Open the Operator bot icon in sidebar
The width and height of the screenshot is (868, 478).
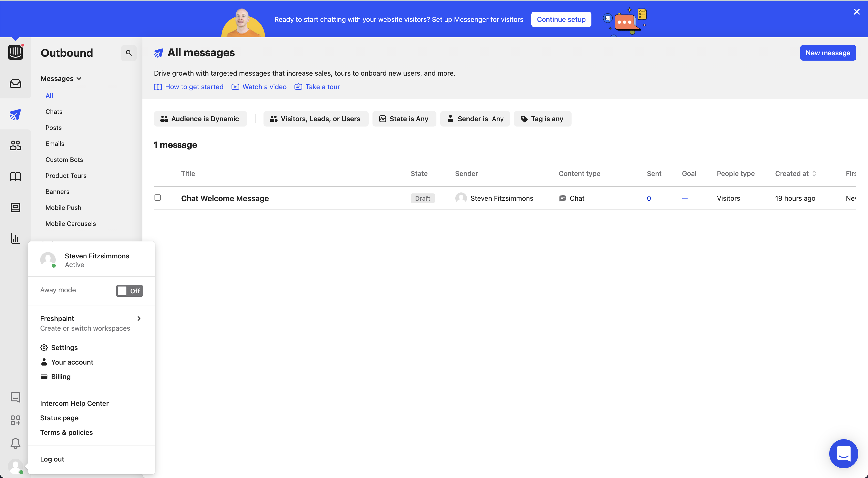pos(15,207)
